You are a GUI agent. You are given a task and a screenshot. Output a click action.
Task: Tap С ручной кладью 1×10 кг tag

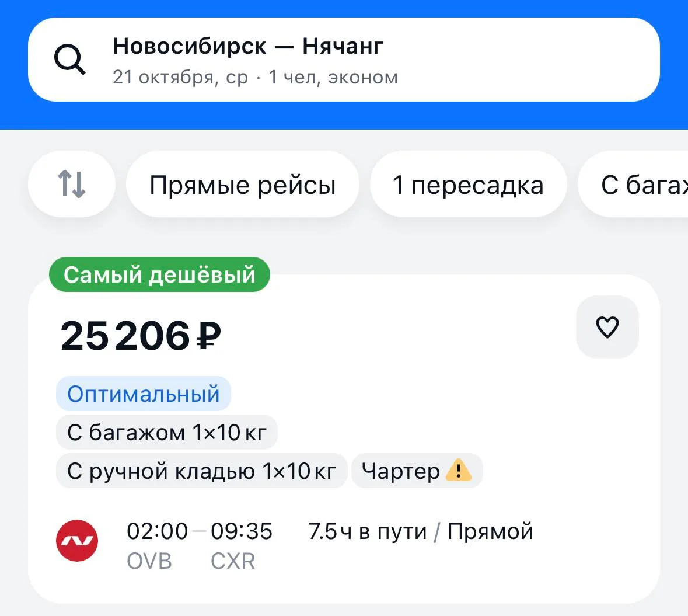[202, 471]
